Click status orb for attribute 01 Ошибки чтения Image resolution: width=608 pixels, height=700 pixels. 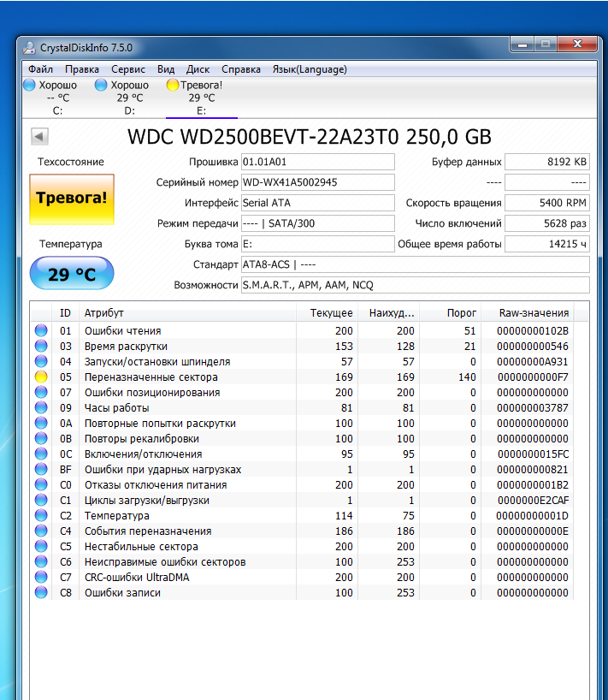coord(41,330)
